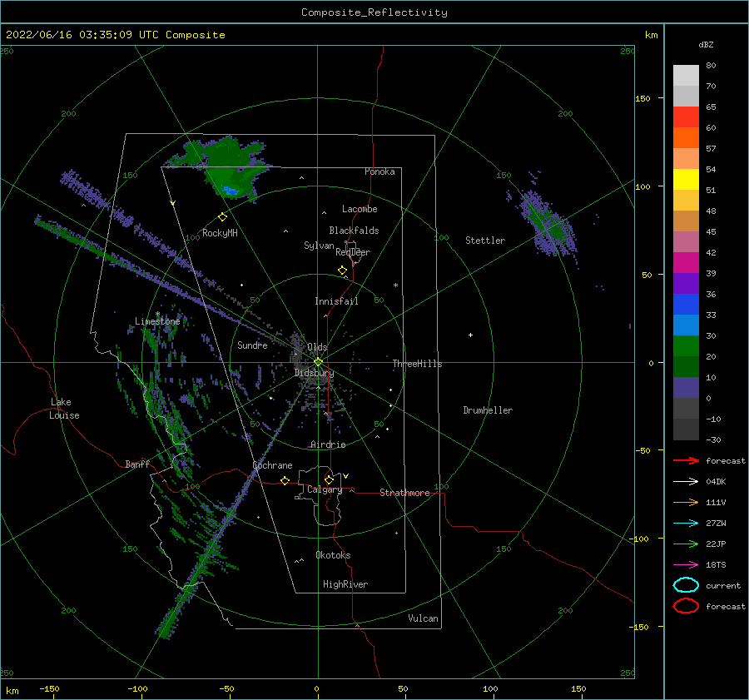The height and width of the screenshot is (700, 749).
Task: Click the HighRiver label
Action: (x=345, y=584)
